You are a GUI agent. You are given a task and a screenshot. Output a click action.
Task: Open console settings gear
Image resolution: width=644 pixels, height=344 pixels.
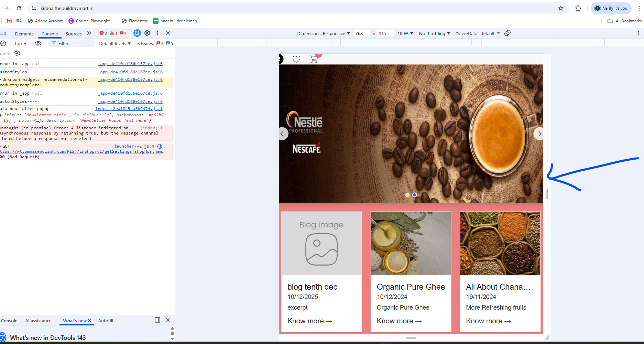coord(17,53)
